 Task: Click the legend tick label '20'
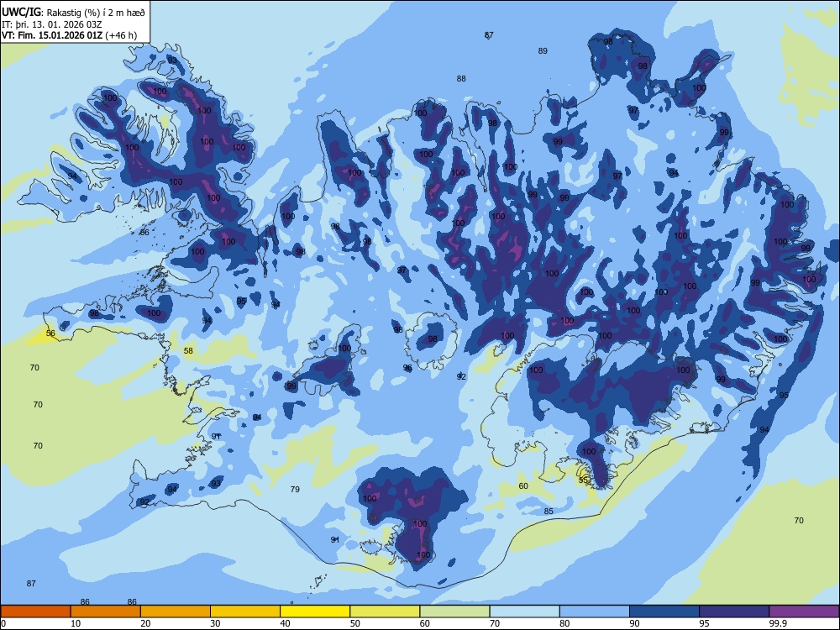(x=145, y=623)
